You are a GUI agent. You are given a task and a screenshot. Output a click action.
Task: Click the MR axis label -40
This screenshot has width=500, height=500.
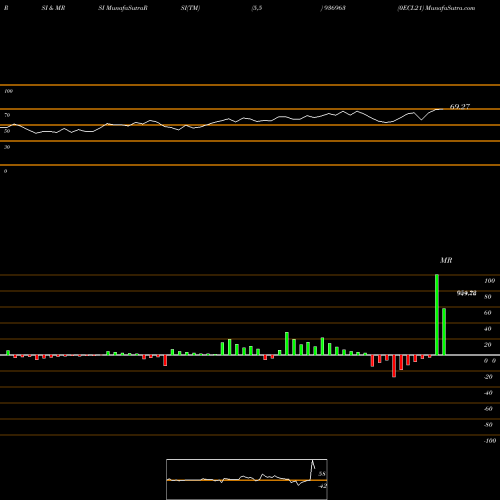pos(488,393)
